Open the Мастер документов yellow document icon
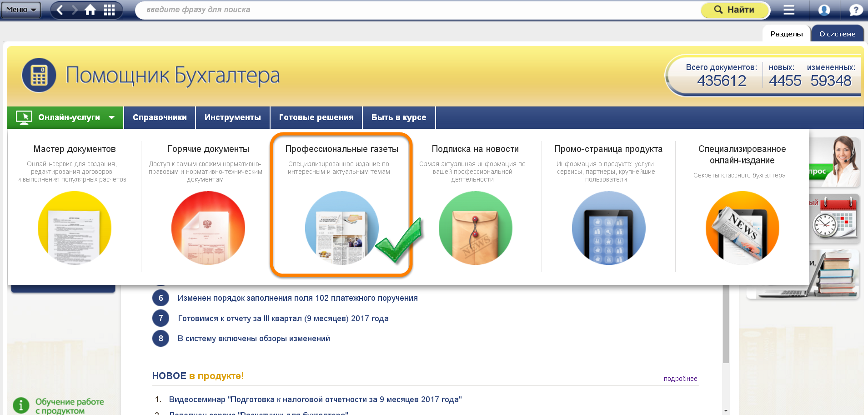Viewport: 868px width, 415px height. click(75, 228)
